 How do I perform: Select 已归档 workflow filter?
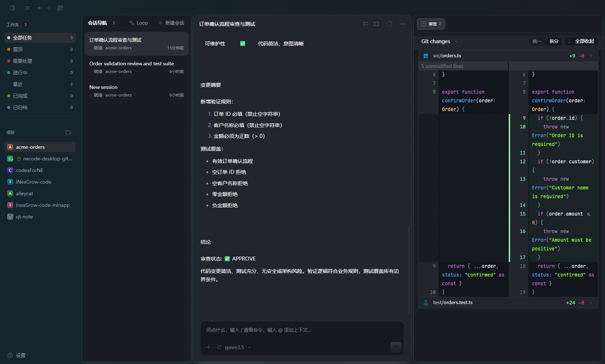tap(40, 107)
